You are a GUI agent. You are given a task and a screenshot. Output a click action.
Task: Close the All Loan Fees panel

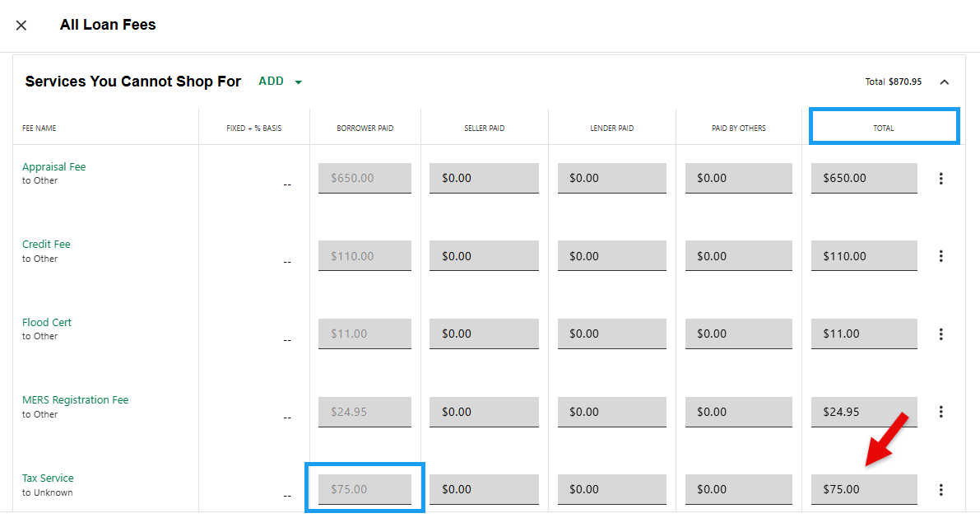tap(21, 25)
